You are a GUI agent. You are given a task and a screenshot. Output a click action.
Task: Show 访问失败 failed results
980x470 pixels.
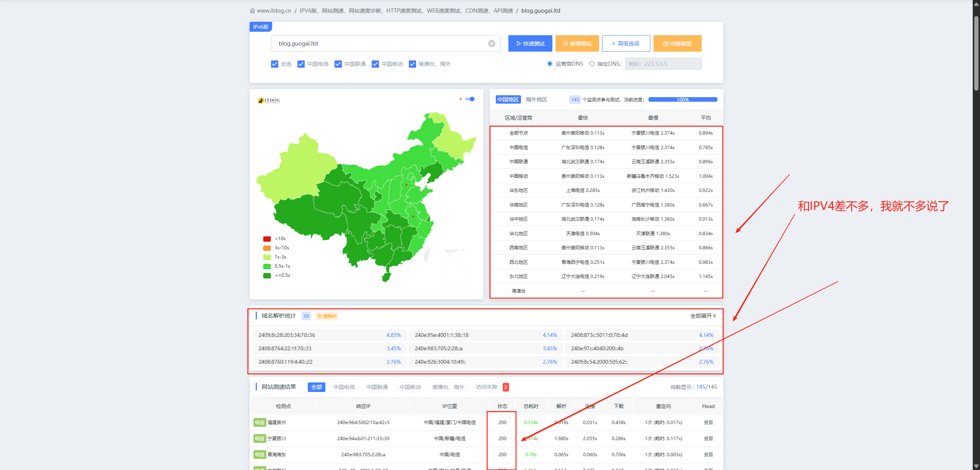pos(486,387)
